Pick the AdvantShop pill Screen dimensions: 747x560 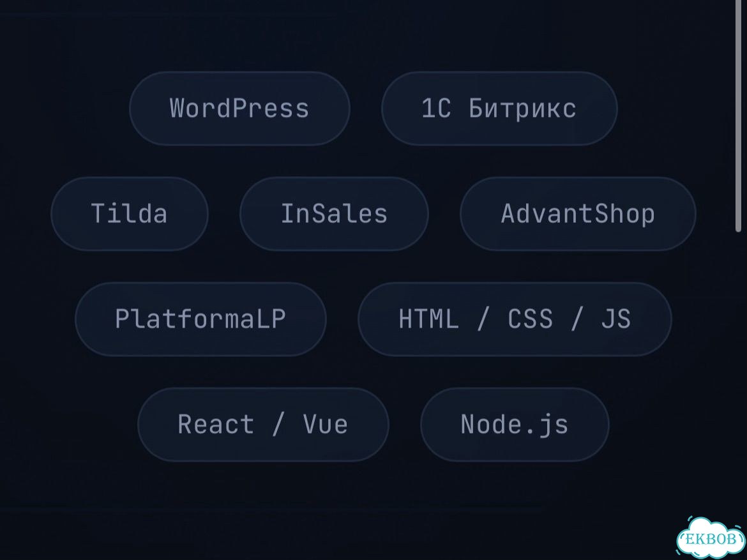point(578,213)
